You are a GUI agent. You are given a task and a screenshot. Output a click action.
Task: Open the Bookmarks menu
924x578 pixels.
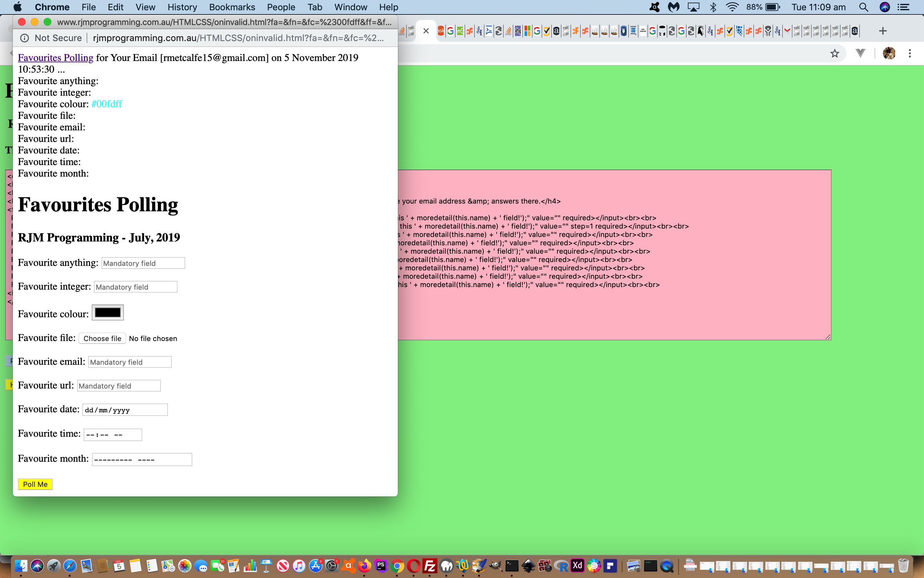click(232, 7)
